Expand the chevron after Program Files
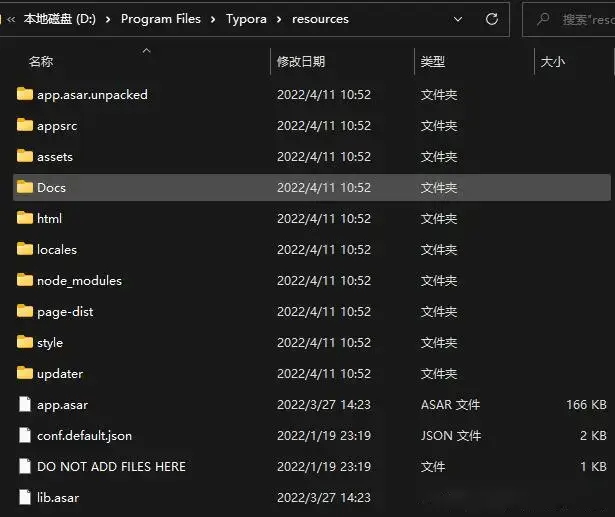 click(x=213, y=19)
